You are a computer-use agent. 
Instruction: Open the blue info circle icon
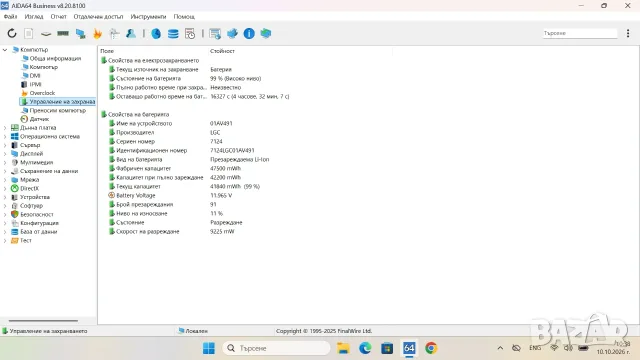click(249, 33)
